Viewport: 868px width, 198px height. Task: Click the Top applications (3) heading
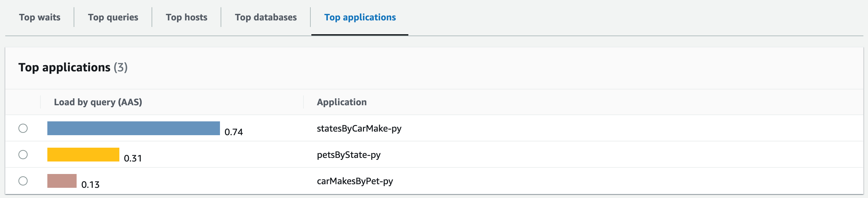click(x=73, y=67)
